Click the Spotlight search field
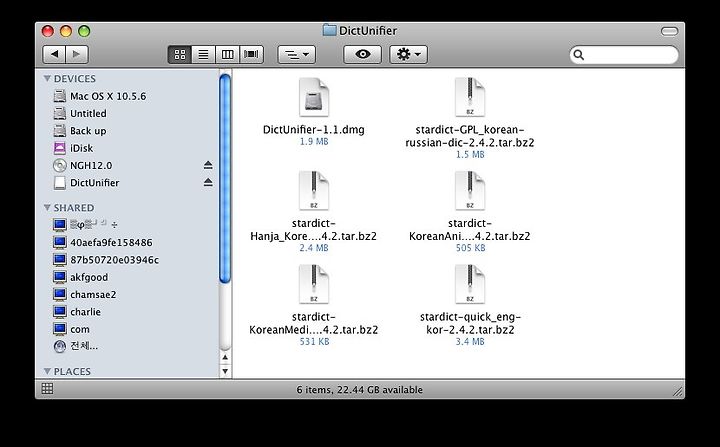720x447 pixels. 624,55
